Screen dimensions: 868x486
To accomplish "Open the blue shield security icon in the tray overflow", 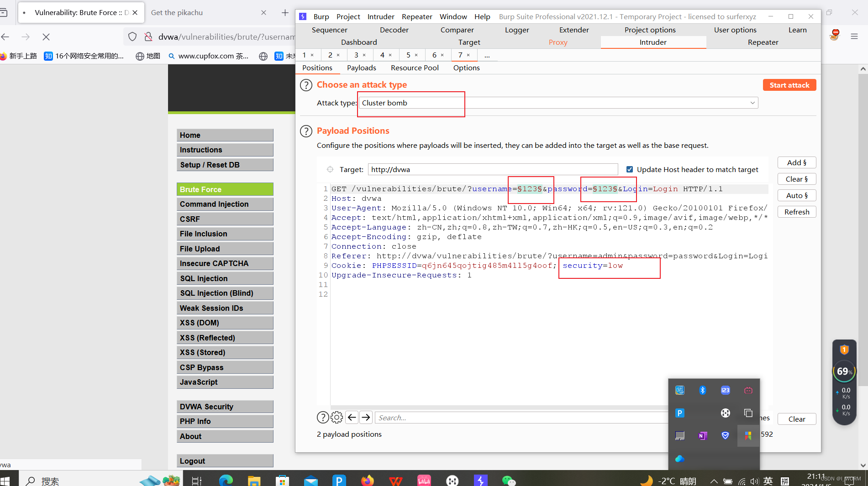I will [726, 436].
